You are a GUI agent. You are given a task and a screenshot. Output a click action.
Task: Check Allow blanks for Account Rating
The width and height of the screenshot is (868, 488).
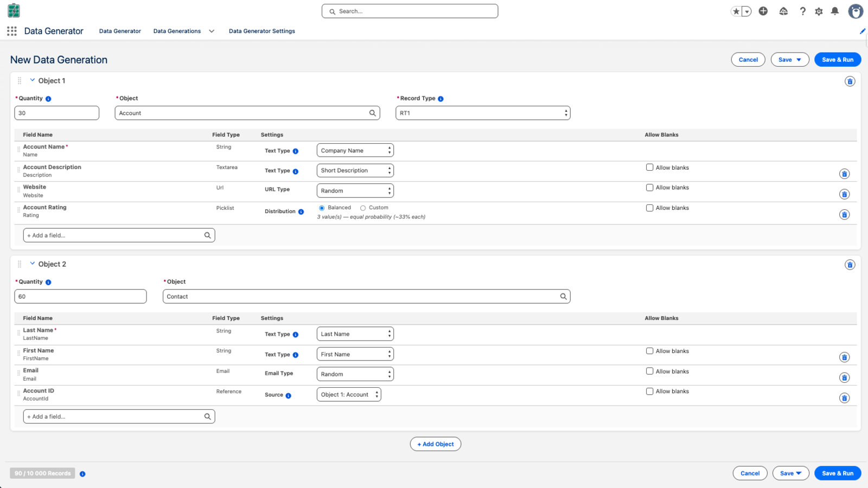point(649,208)
